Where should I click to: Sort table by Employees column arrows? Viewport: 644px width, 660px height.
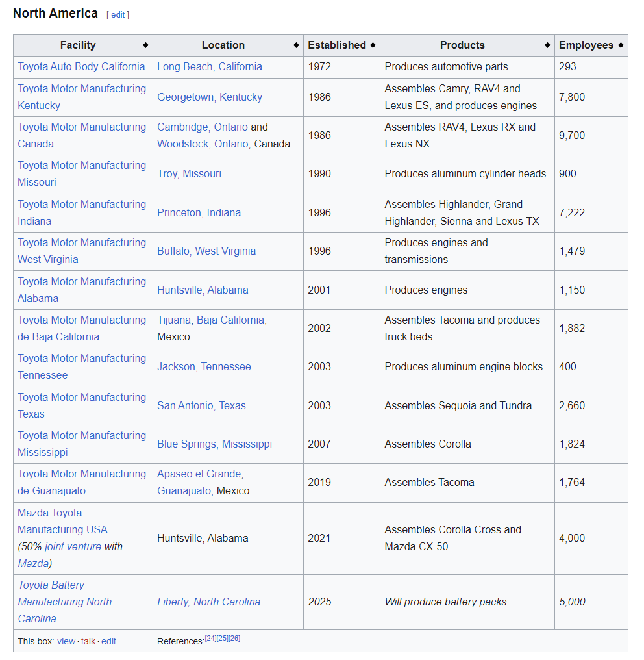pyautogui.click(x=621, y=45)
